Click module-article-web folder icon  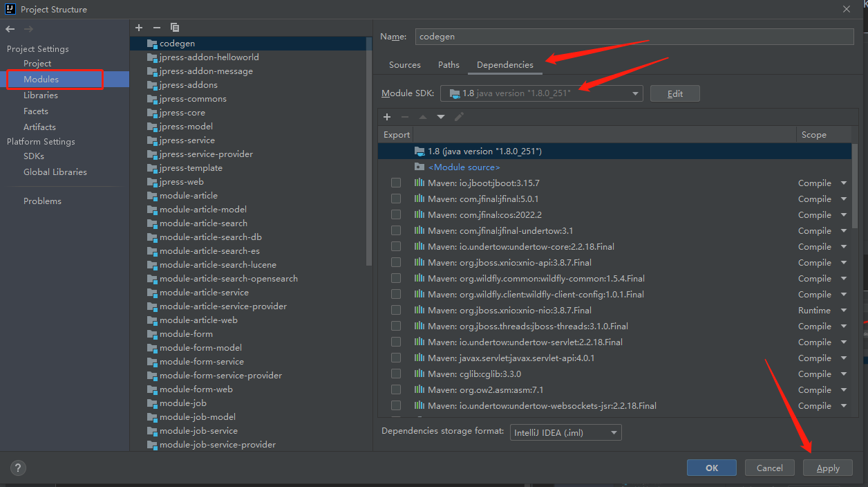pos(152,320)
